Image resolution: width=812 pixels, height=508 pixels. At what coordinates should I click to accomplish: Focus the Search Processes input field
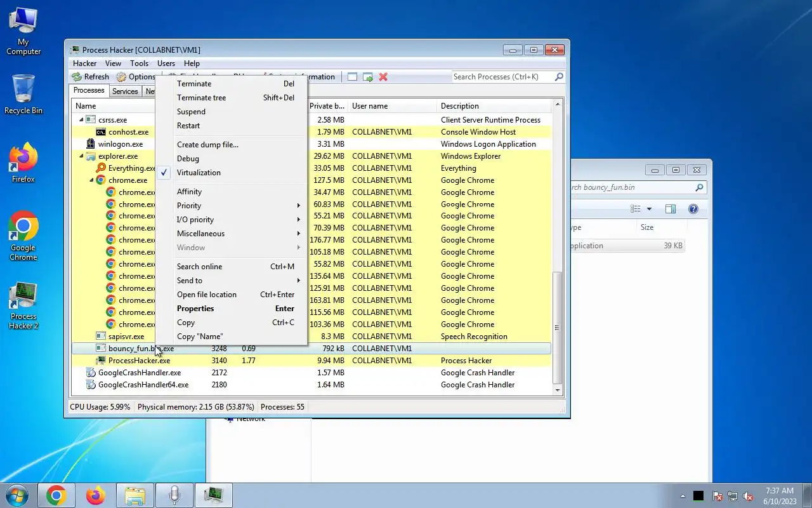click(x=502, y=77)
